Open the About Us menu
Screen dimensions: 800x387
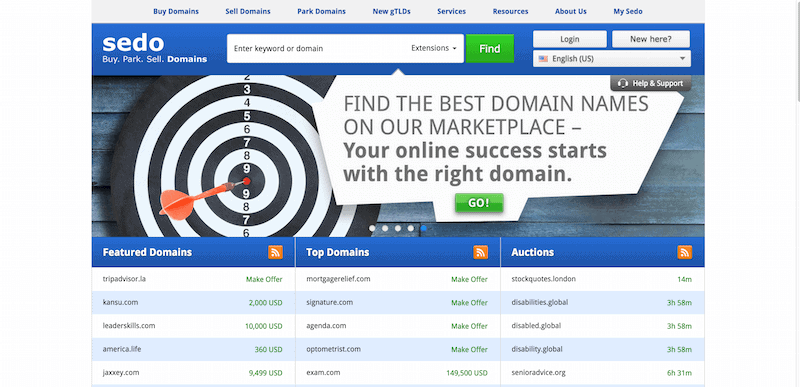pos(571,11)
